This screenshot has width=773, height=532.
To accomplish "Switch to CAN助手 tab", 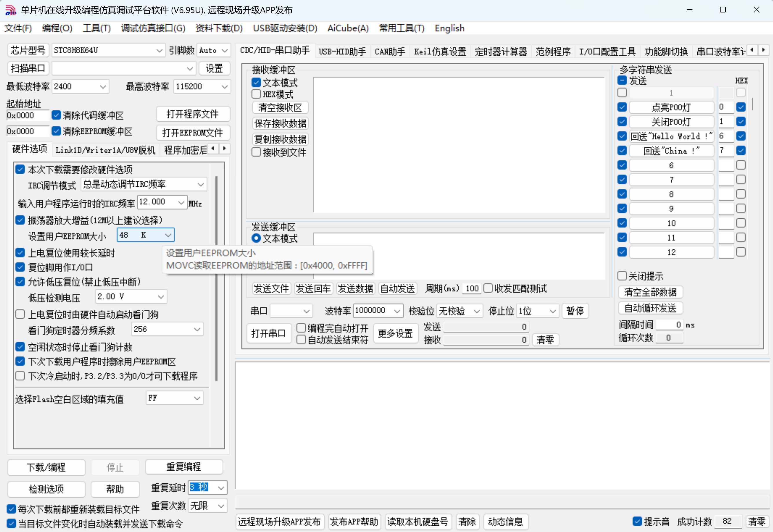I will [390, 51].
